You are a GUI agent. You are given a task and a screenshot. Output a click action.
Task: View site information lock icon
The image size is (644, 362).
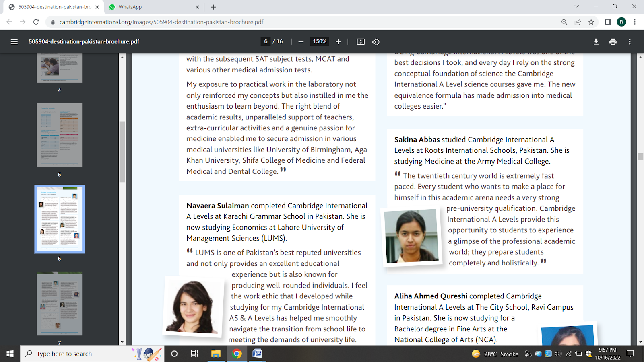pos(52,22)
